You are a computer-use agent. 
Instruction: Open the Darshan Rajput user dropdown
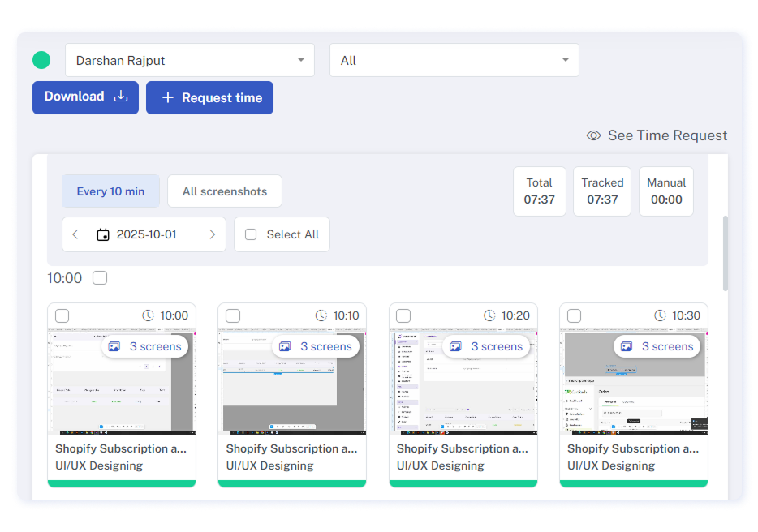tap(190, 60)
